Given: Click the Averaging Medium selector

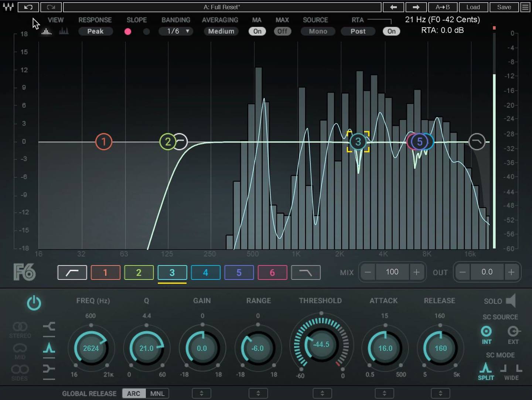Looking at the screenshot, I should click(x=221, y=31).
